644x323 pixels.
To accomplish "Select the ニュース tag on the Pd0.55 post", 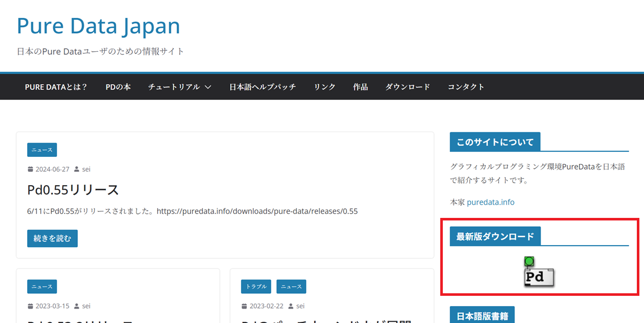I will [42, 150].
